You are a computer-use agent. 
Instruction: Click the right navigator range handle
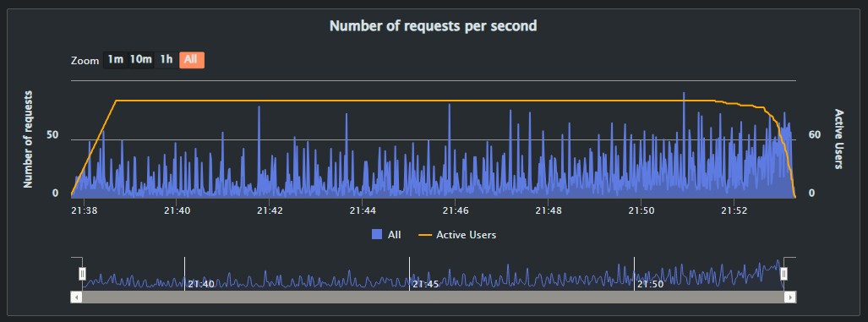click(783, 273)
